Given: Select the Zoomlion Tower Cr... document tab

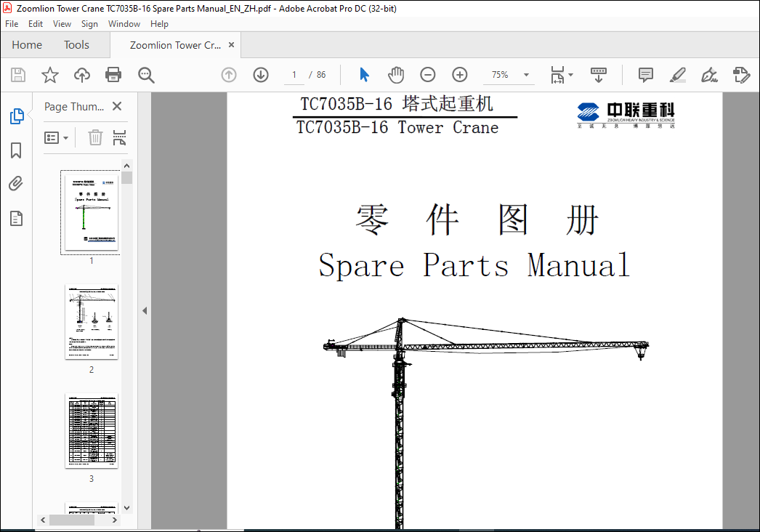Looking at the screenshot, I should pyautogui.click(x=175, y=45).
